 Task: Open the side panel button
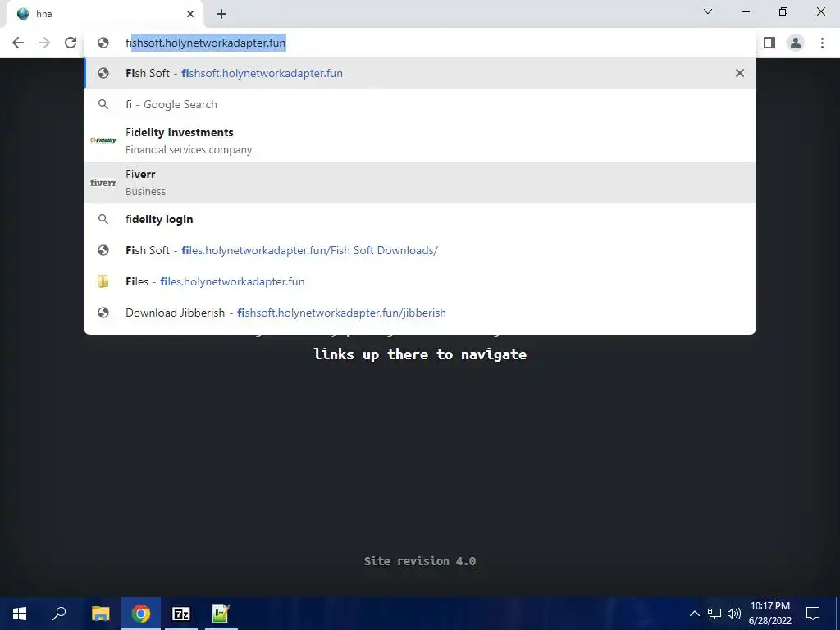tap(769, 43)
